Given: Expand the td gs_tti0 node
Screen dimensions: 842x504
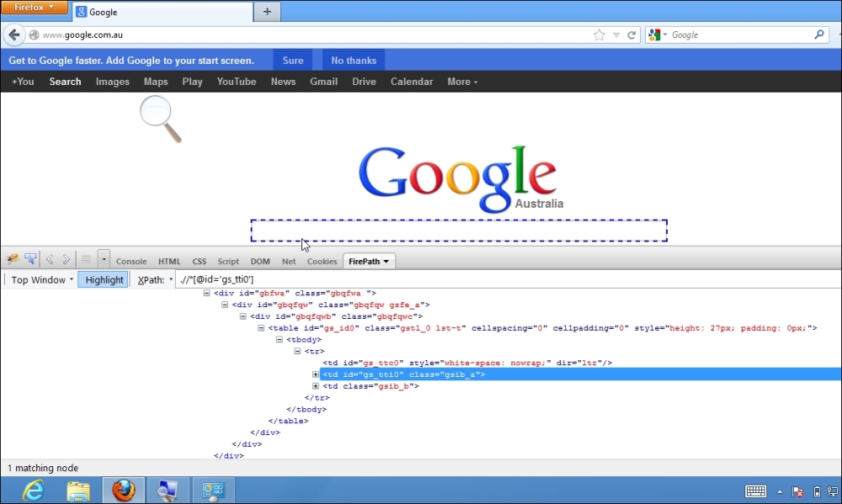Looking at the screenshot, I should click(316, 374).
